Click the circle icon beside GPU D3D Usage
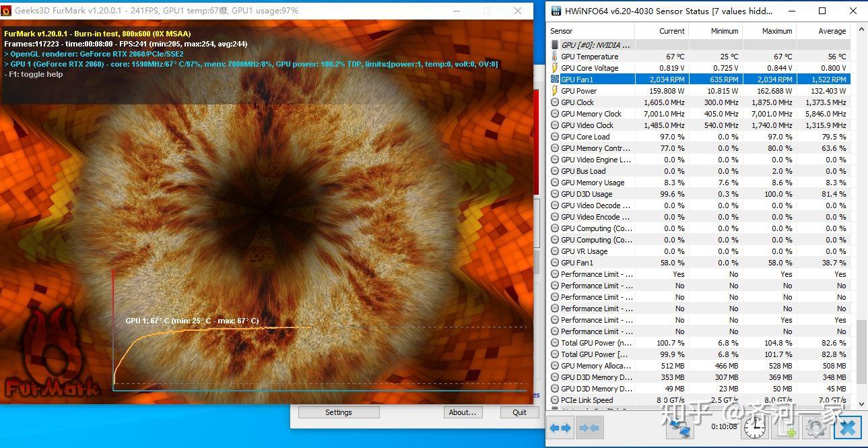The width and height of the screenshot is (868, 448). (555, 194)
